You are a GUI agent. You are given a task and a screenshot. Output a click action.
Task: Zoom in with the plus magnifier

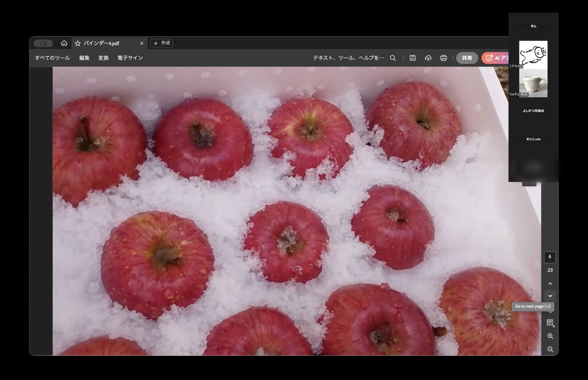click(x=550, y=336)
